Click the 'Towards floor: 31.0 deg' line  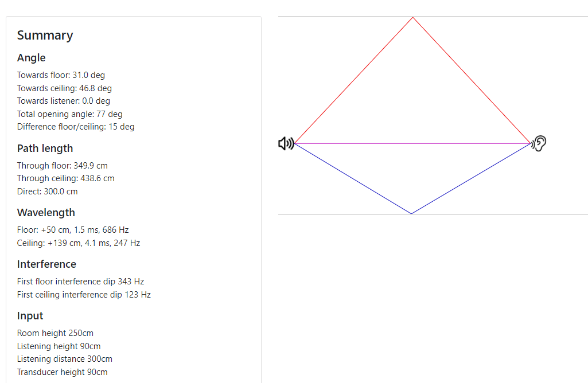tap(61, 75)
